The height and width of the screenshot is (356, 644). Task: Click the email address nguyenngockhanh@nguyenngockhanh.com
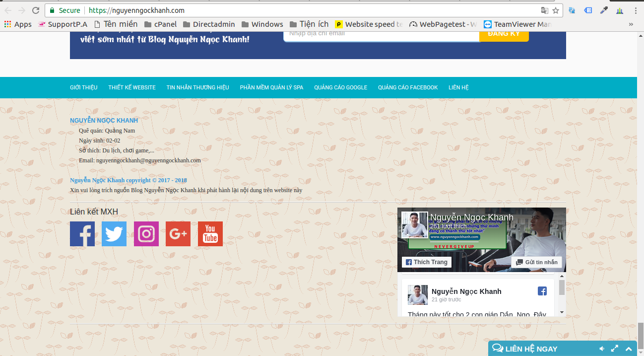click(x=148, y=160)
